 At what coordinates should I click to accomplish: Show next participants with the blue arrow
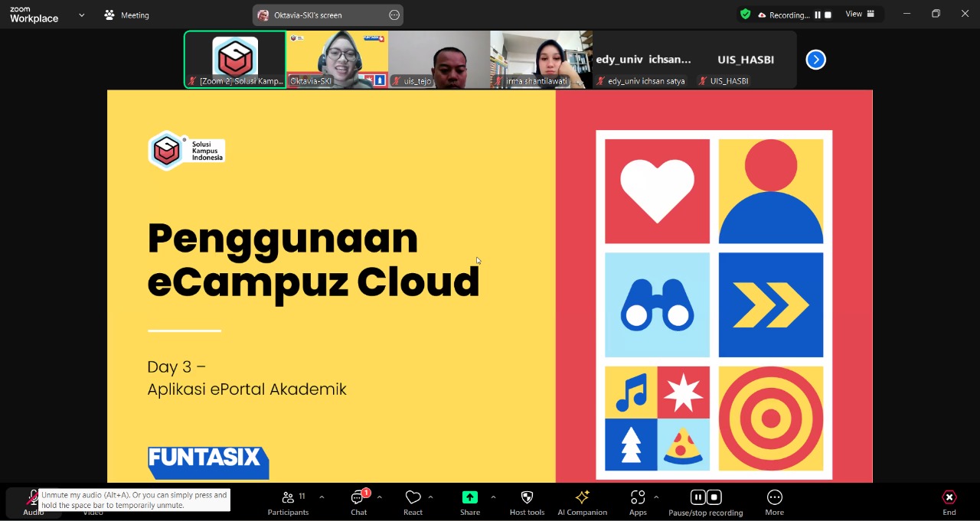816,60
